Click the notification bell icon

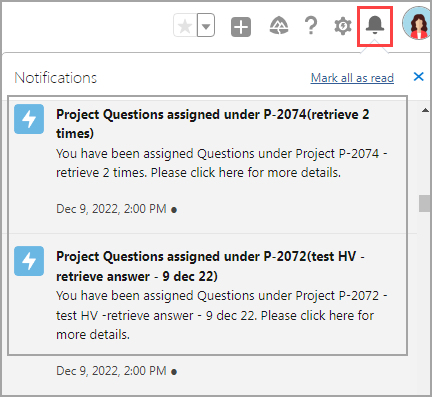tap(375, 25)
